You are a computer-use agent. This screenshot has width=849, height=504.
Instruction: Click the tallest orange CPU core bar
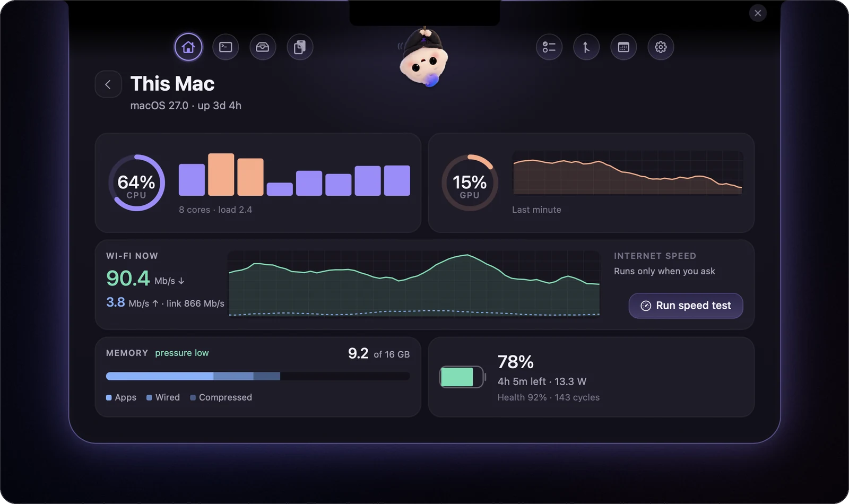pyautogui.click(x=221, y=175)
